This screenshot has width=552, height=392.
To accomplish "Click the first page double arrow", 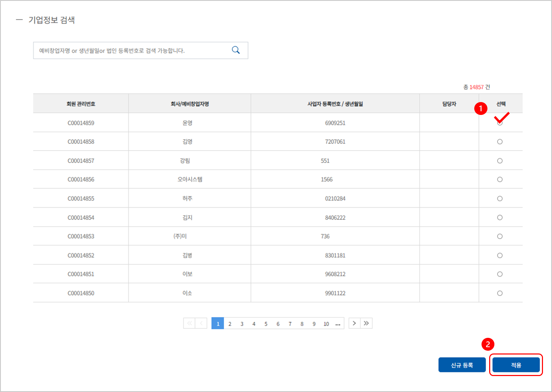I will (189, 323).
